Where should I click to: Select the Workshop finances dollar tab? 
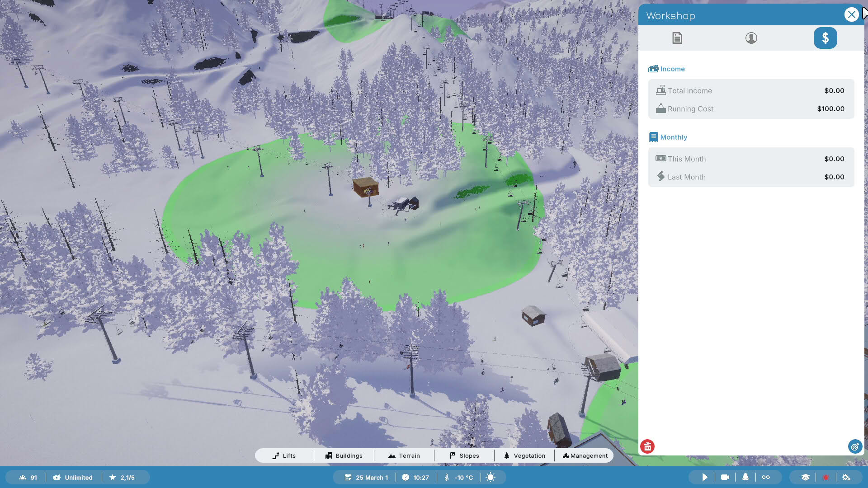point(825,38)
